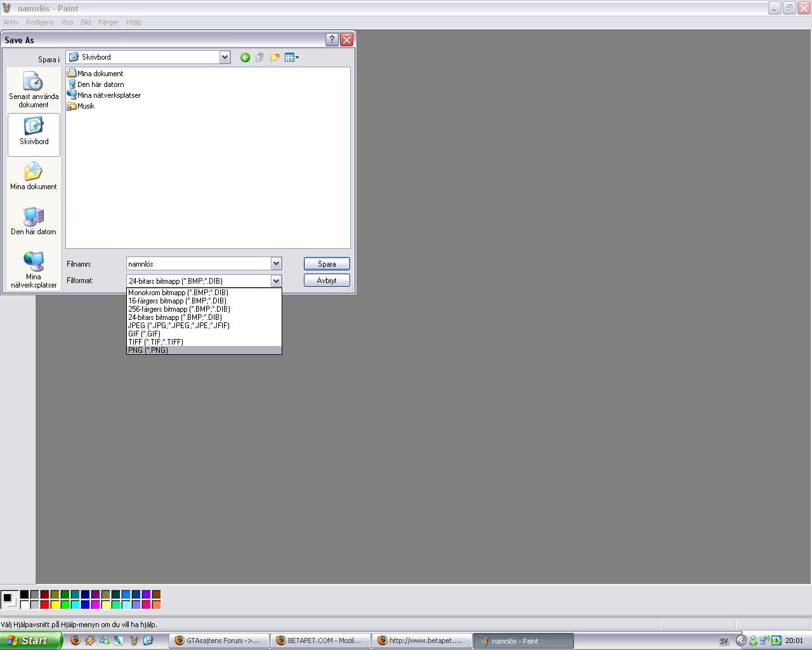The width and height of the screenshot is (812, 650).
Task: Pick the red color swatch in palette
Action: pos(44,605)
